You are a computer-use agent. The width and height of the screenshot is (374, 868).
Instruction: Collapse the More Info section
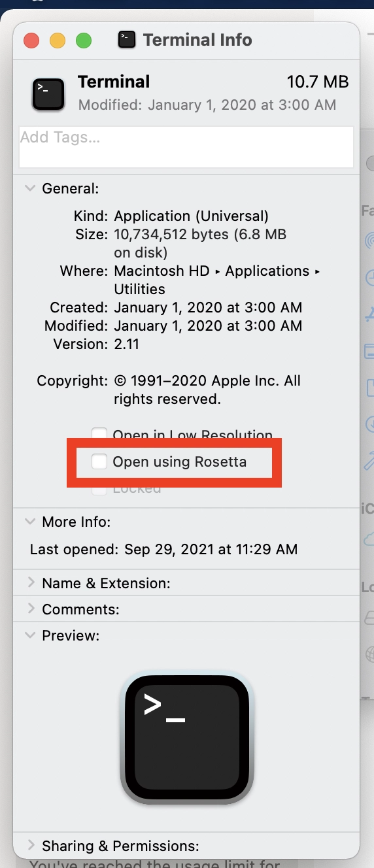pos(29,522)
